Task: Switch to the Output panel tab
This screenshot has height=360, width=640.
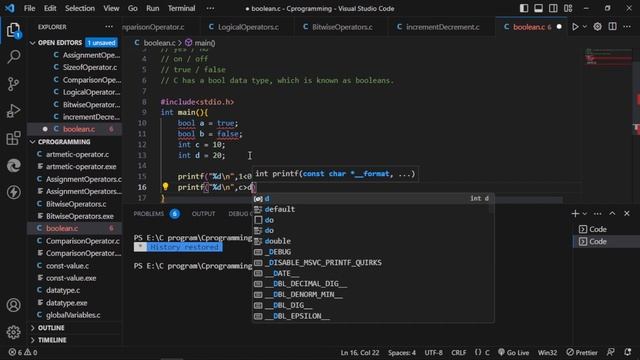Action: [x=203, y=213]
